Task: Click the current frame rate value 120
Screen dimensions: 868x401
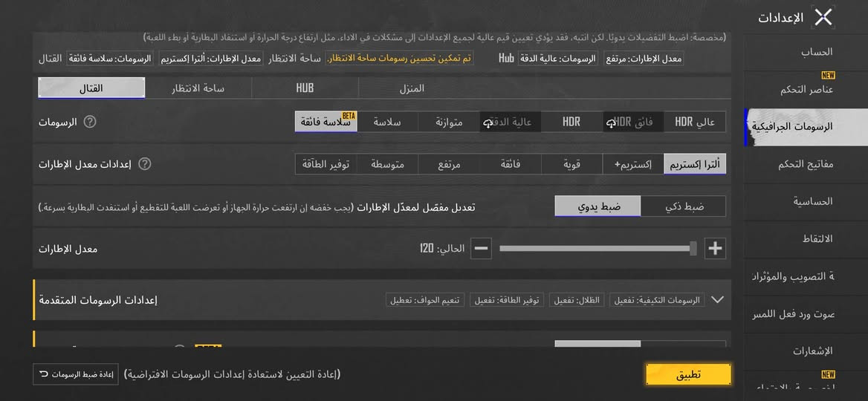Action: 427,249
